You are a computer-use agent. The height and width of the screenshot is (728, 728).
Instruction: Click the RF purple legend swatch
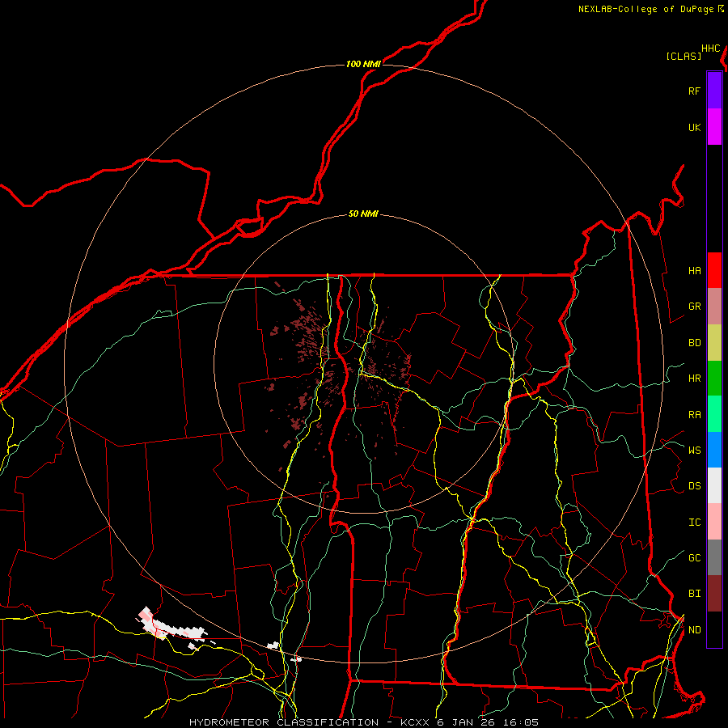point(714,91)
